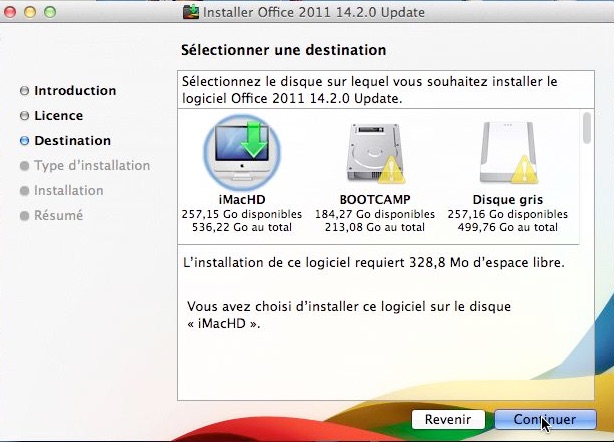Screen dimensions: 614x442
Task: Click the Résumé step bullet
Action: pos(24,216)
